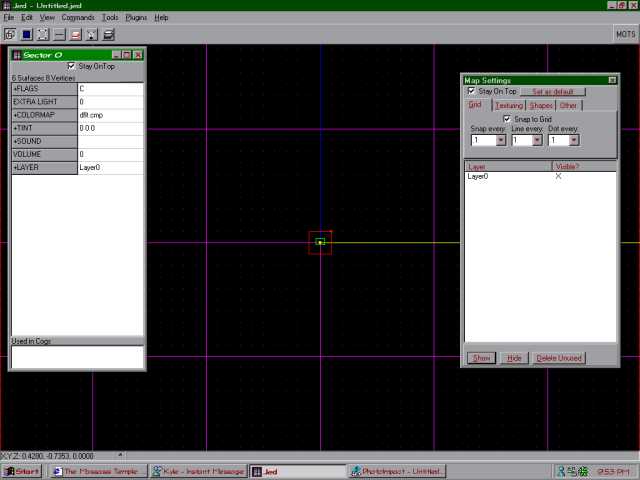Maximize the Sector 0 window
The width and height of the screenshot is (640, 480).
point(127,55)
